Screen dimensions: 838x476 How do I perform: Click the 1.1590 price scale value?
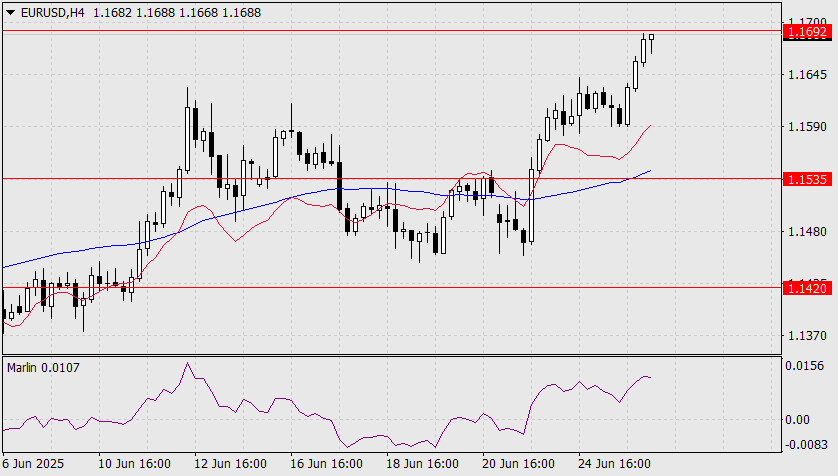807,127
